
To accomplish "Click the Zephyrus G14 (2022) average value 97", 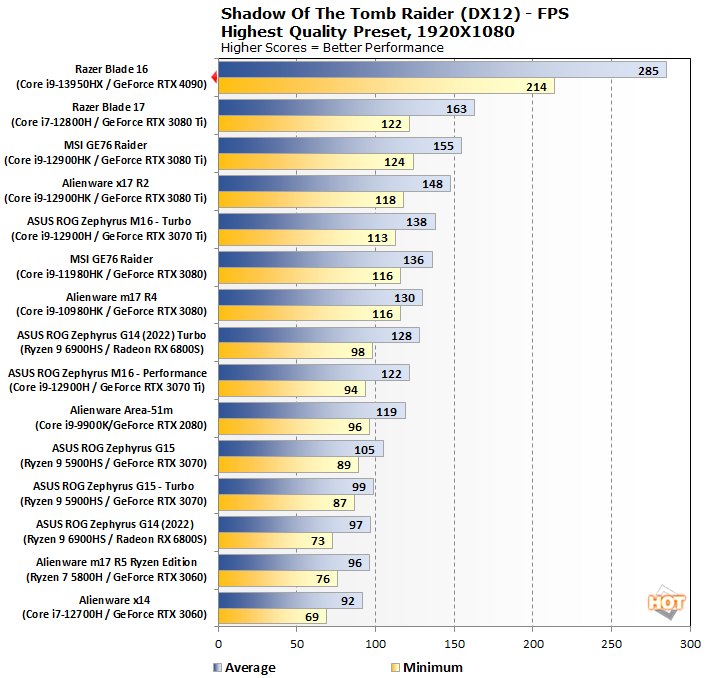I will coord(356,525).
